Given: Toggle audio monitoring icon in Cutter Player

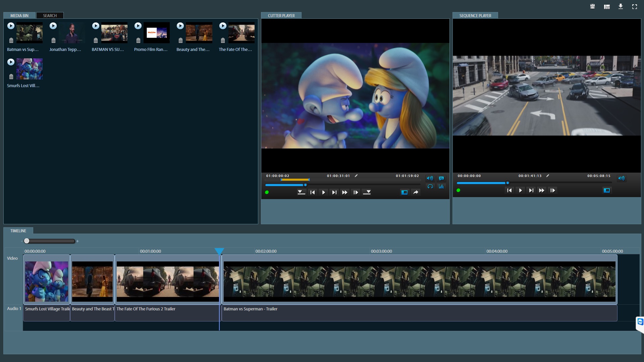Looking at the screenshot, I should point(430,186).
